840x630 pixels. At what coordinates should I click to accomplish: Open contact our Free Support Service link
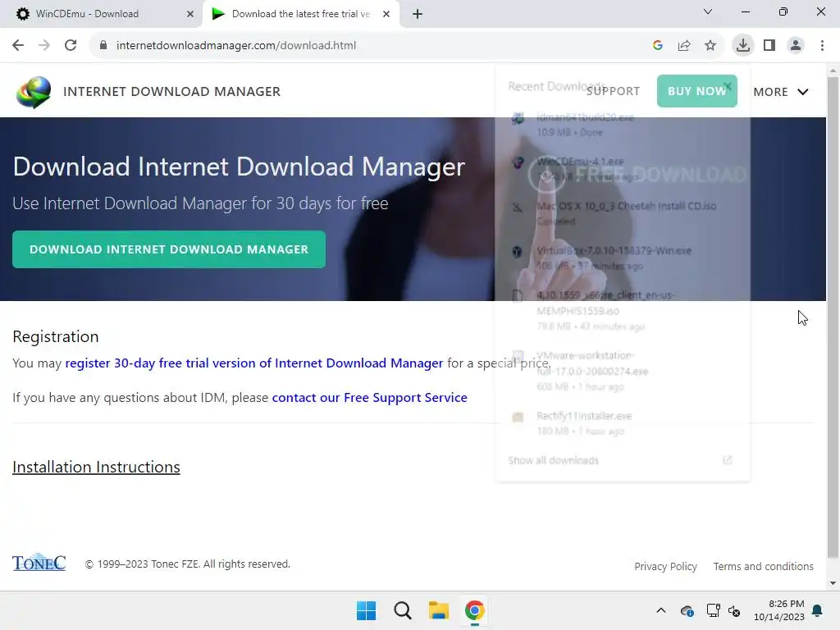point(370,398)
